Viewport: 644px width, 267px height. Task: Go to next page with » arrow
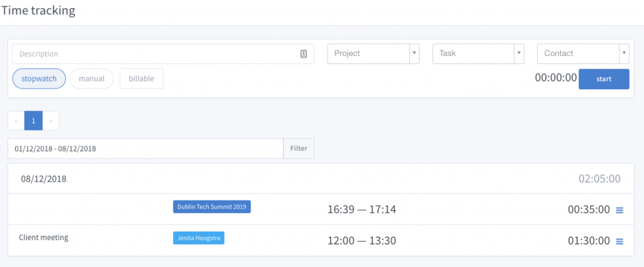[51, 121]
